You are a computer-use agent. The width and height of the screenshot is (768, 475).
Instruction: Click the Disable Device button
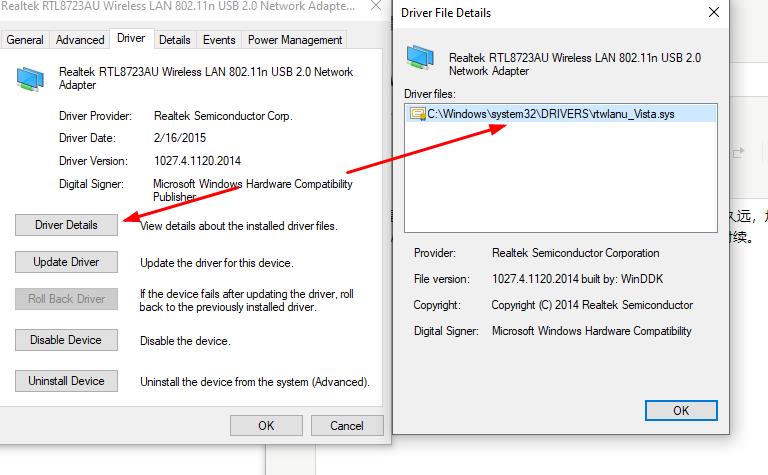coord(66,340)
